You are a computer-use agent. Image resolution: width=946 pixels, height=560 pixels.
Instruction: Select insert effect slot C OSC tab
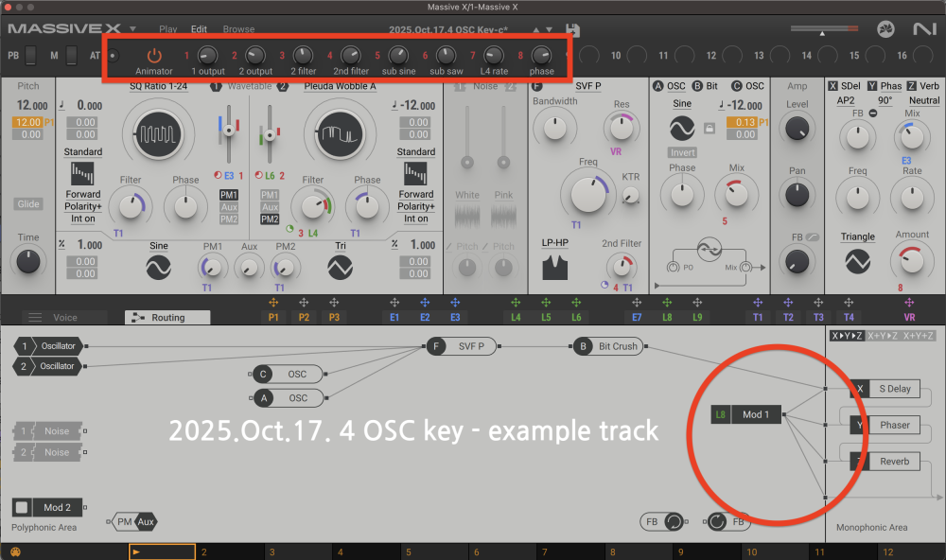tap(748, 86)
